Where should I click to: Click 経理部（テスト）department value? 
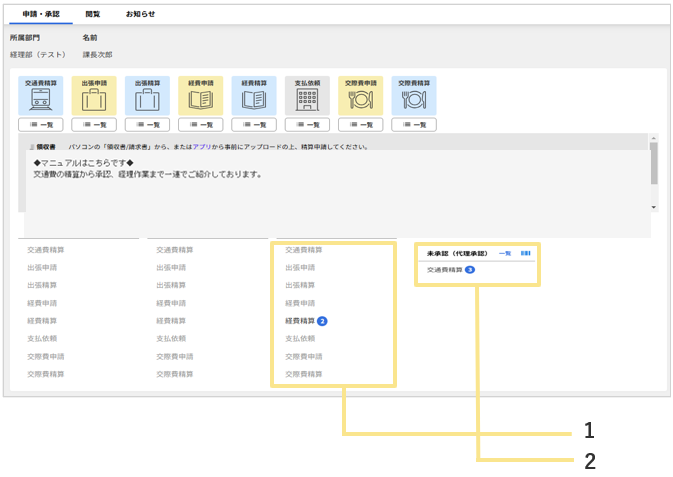click(x=38, y=55)
